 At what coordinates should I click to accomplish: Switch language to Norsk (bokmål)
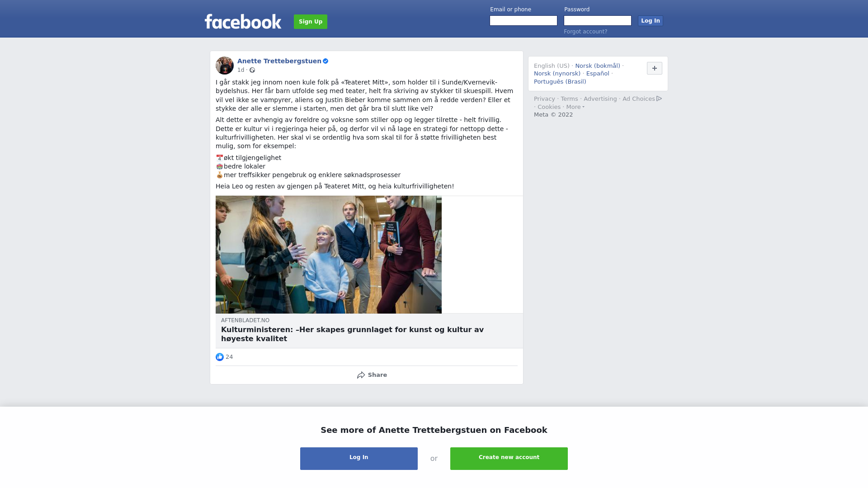pyautogui.click(x=598, y=66)
